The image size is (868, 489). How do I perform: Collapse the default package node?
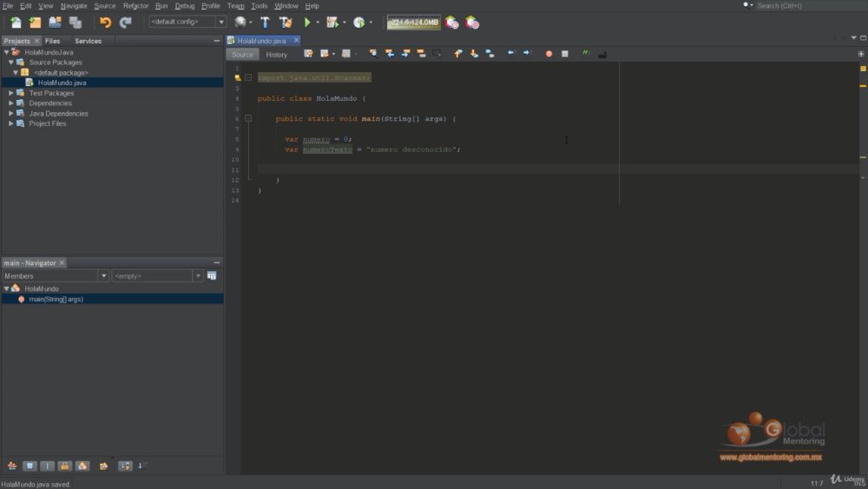coord(16,73)
